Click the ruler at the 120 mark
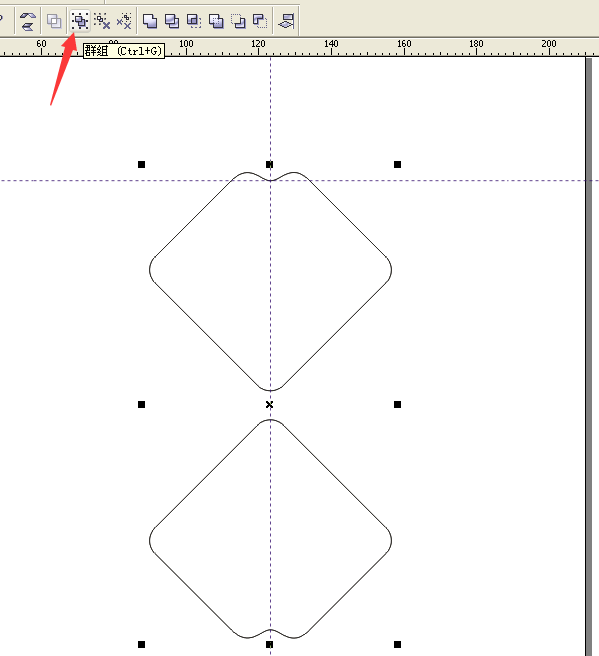 point(259,46)
